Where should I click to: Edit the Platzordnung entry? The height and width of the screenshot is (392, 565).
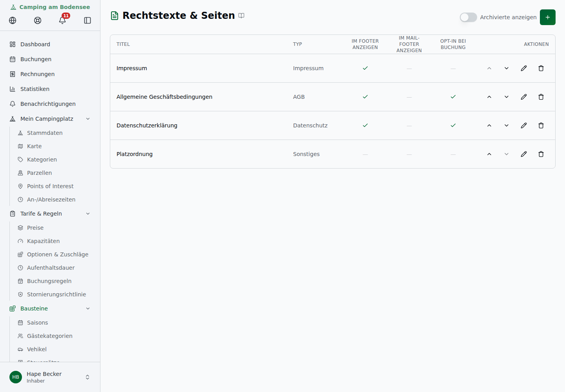[524, 154]
